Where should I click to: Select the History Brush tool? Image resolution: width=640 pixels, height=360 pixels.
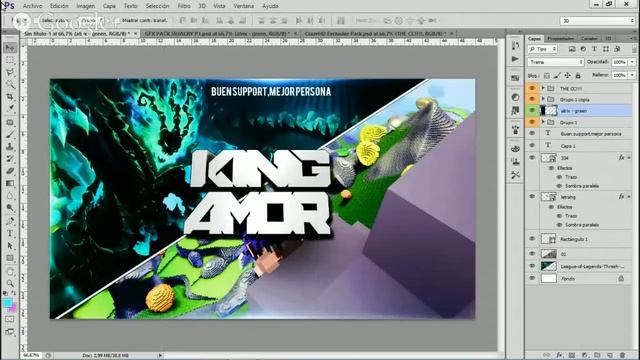tap(10, 158)
